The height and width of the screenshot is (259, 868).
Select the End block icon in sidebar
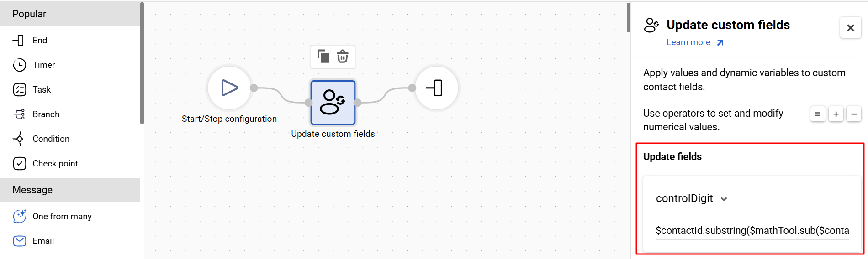(x=19, y=40)
